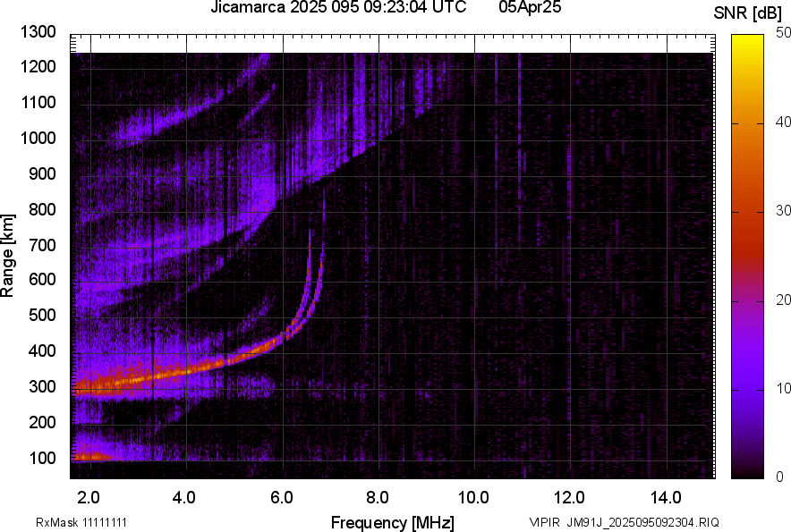This screenshot has height=532, width=791.
Task: Click the range tick label '600'
Action: pyautogui.click(x=42, y=279)
